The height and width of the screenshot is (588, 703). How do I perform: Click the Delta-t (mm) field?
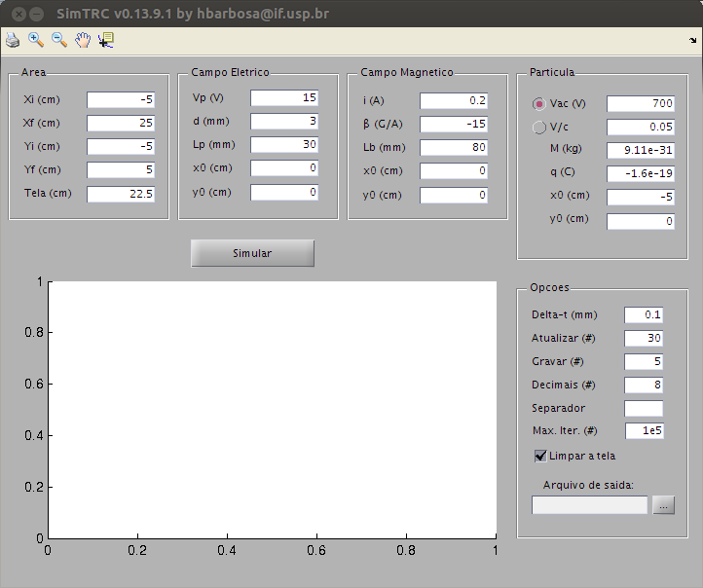644,314
